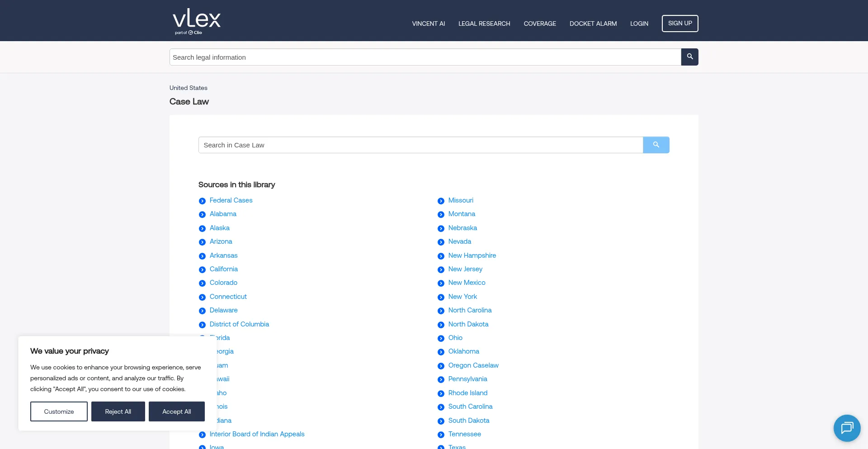The width and height of the screenshot is (868, 449).
Task: Select DOCKET ALARM in the navigation
Action: coord(593,23)
